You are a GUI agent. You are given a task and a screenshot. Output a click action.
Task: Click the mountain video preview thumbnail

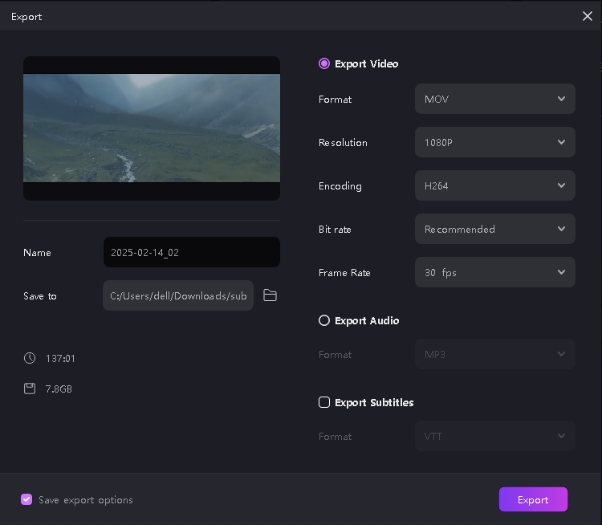coord(151,128)
